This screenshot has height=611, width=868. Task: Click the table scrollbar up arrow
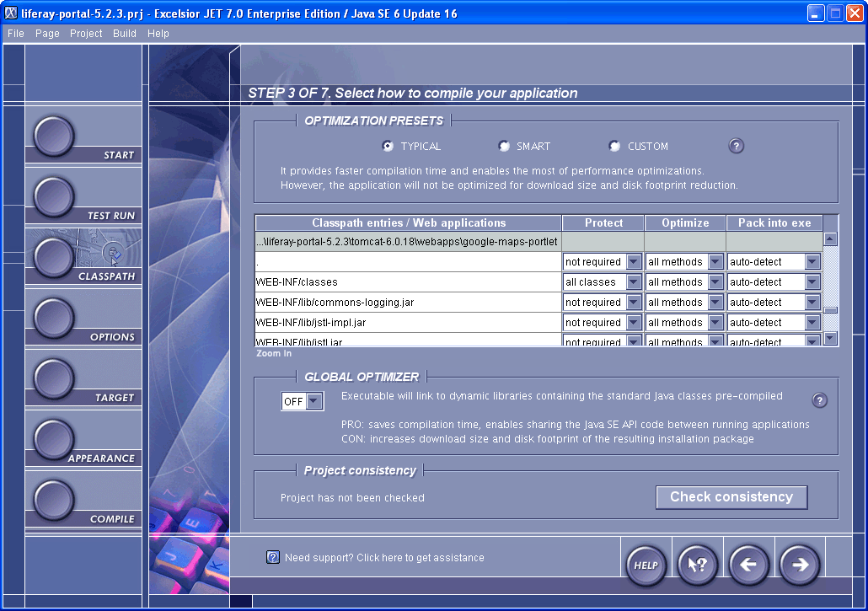click(830, 239)
